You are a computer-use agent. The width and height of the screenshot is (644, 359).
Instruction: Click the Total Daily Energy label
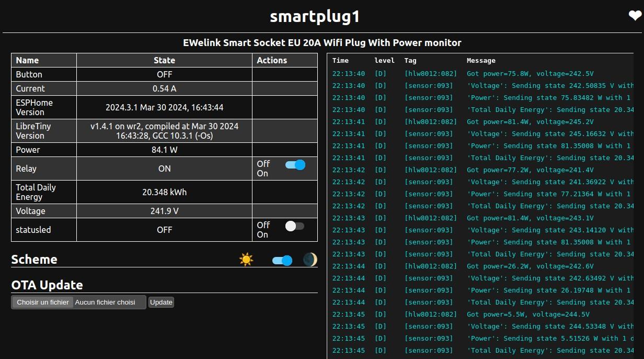(x=36, y=192)
